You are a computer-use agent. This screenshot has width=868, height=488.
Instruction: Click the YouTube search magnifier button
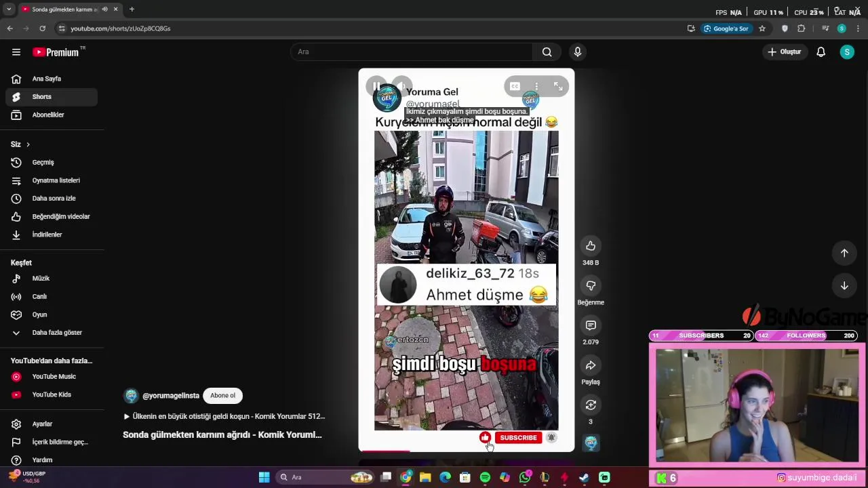click(547, 52)
